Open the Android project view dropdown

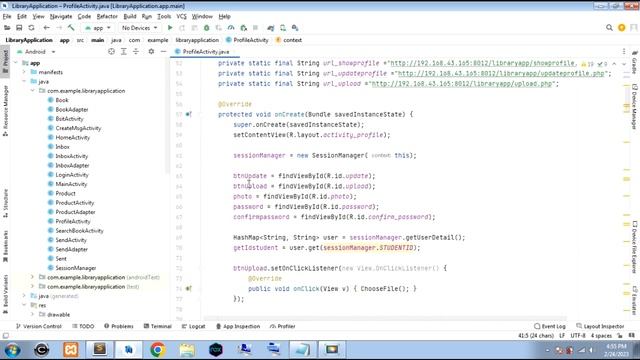(36, 52)
